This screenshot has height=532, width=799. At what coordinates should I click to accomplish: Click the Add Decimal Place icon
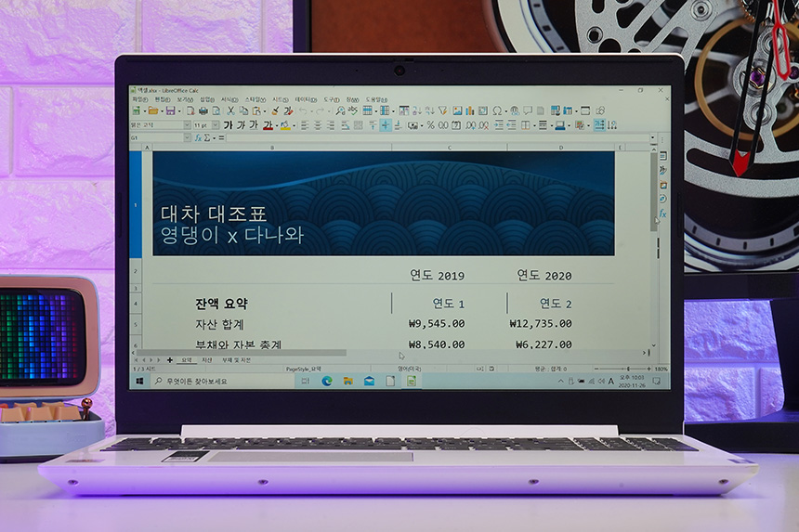(x=470, y=124)
